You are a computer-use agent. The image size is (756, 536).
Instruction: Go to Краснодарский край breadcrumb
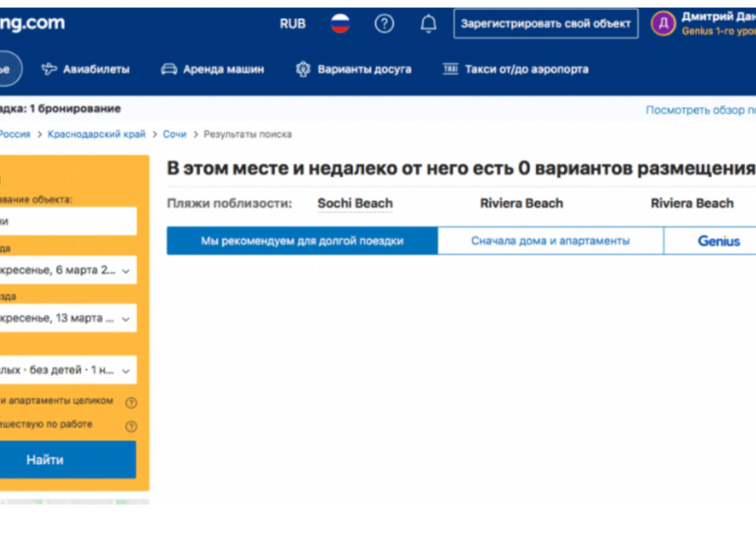96,134
